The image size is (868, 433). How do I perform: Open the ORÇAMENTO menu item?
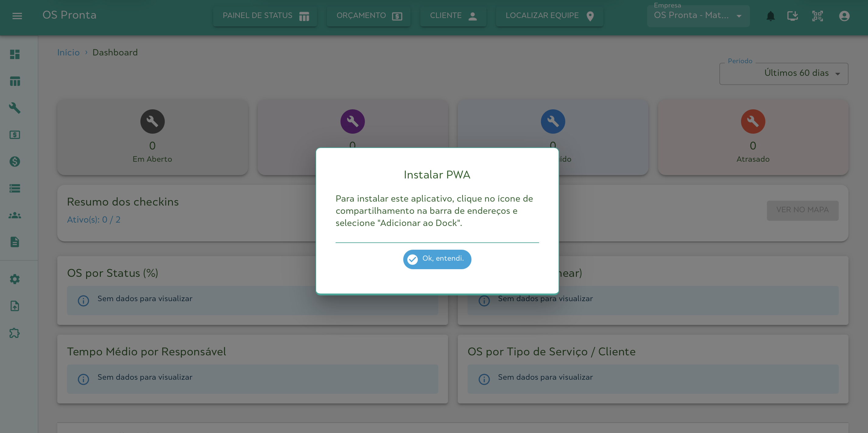(368, 16)
